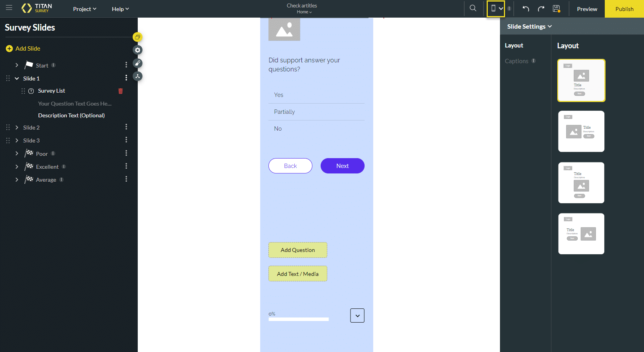Click the redo arrow icon
The width and height of the screenshot is (644, 352).
[541, 9]
